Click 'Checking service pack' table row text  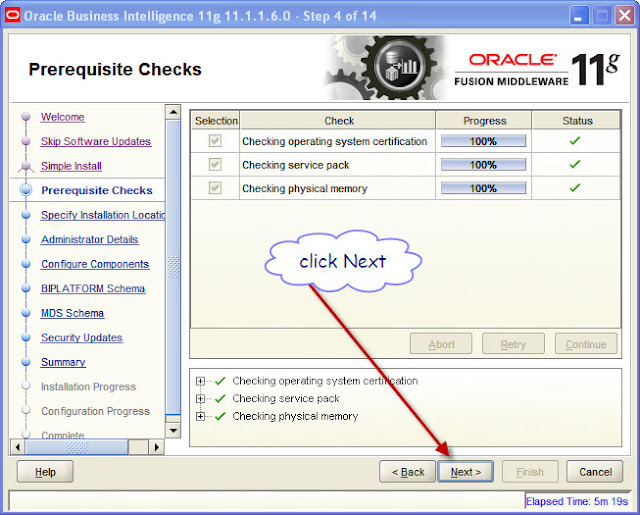point(296,165)
